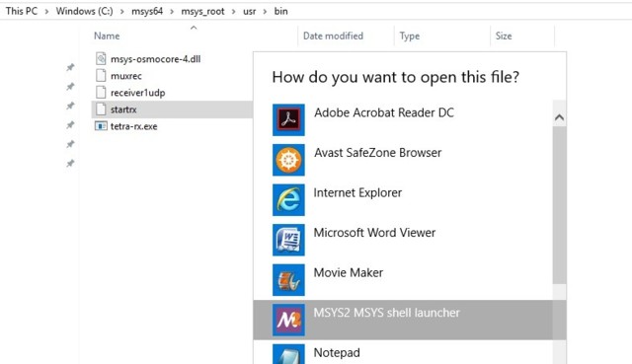
Task: Choose Notepad label in app list
Action: 337,353
